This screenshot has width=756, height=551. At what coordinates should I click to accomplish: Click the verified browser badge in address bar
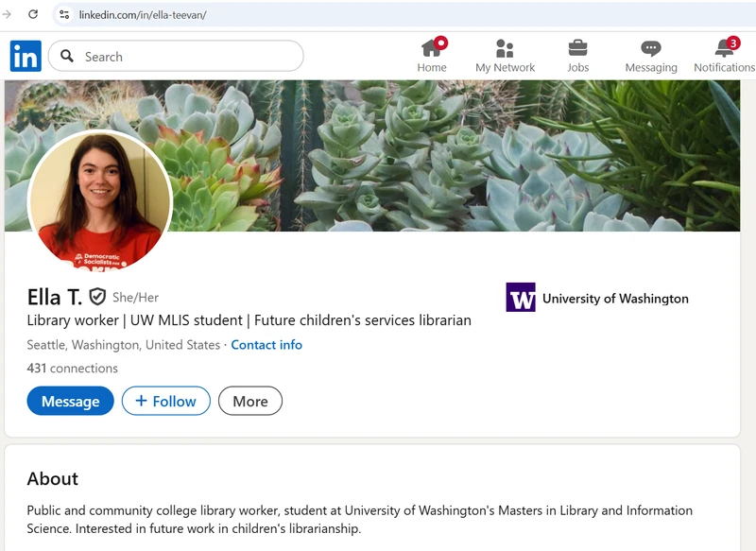click(62, 15)
